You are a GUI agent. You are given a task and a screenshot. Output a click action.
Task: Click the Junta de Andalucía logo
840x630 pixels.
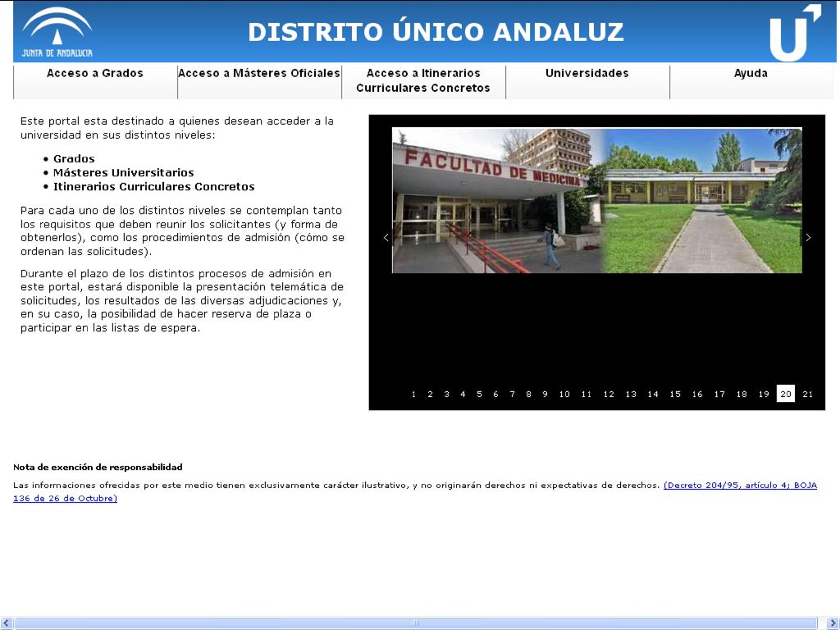57,32
